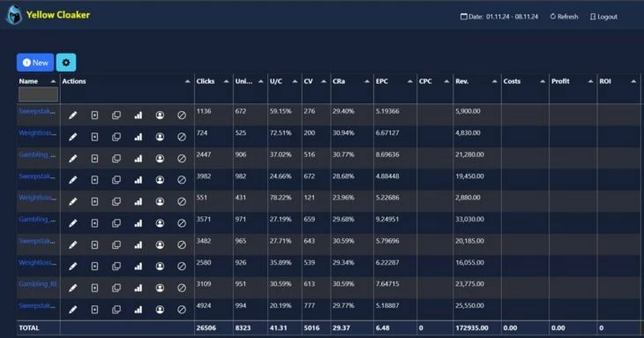644x338 pixels.
Task: Open the date range 01.11.24 - 08.11.24 picker
Action: 499,17
